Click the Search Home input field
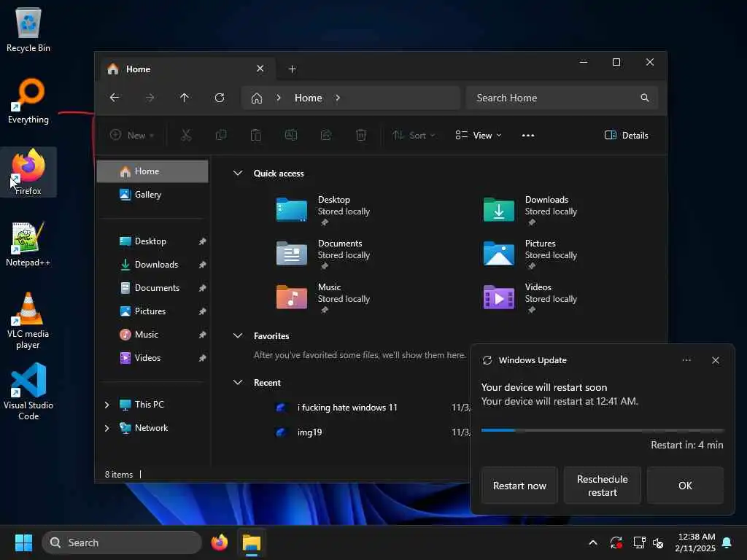This screenshot has height=560, width=747. [562, 98]
